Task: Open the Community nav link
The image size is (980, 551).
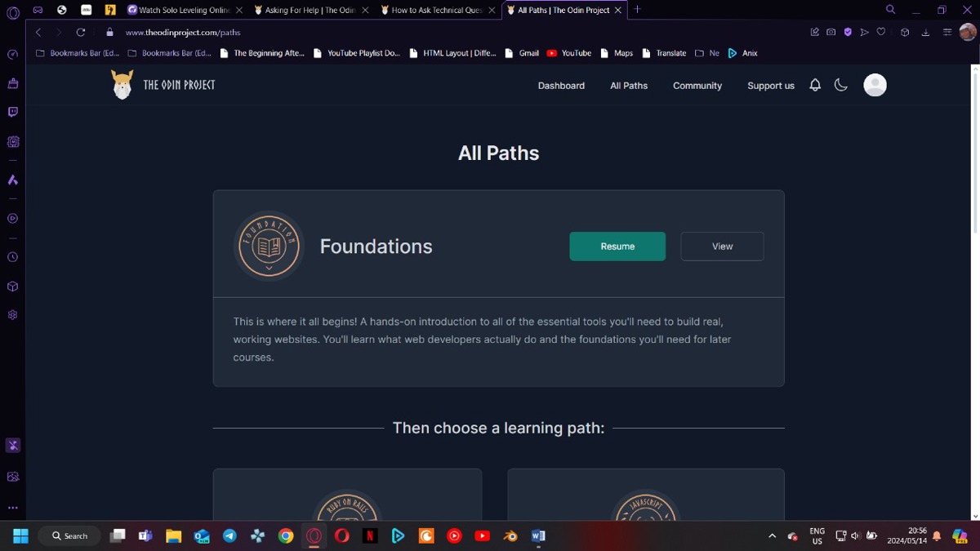Action: (697, 86)
